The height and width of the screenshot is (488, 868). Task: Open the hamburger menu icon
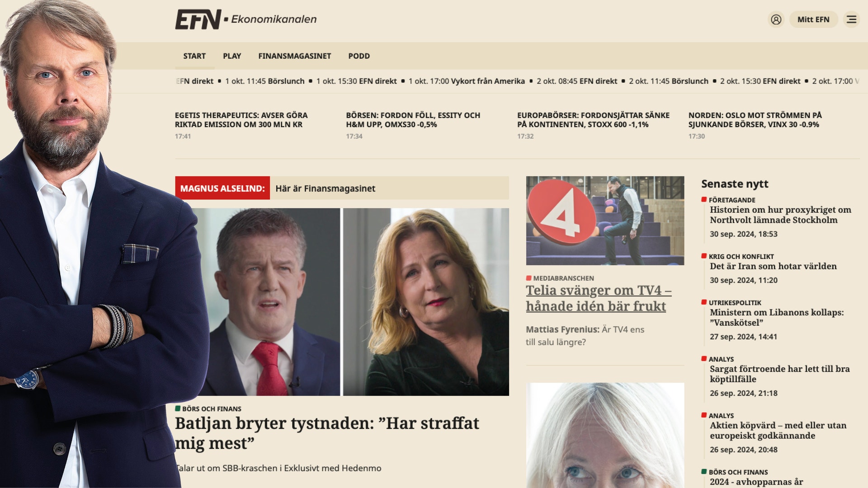[851, 19]
